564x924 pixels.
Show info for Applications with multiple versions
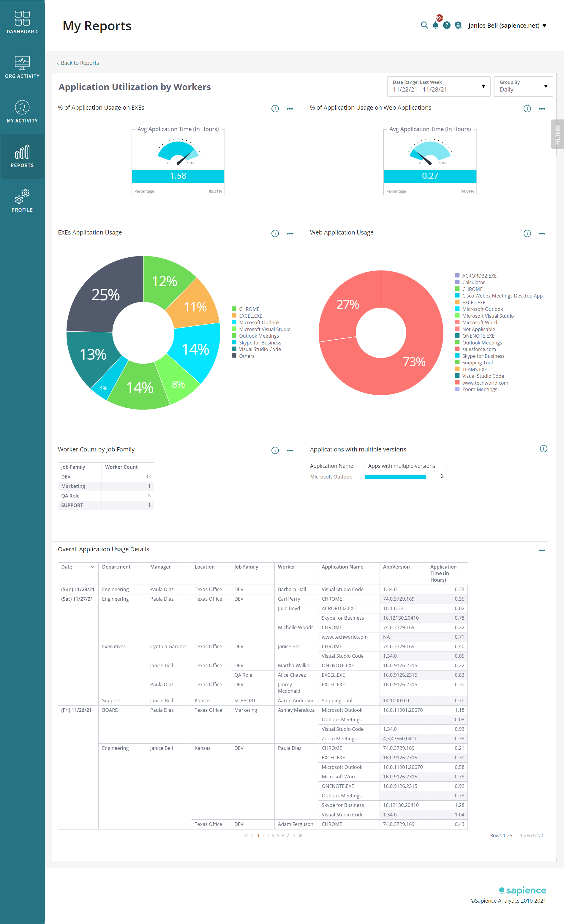544,449
